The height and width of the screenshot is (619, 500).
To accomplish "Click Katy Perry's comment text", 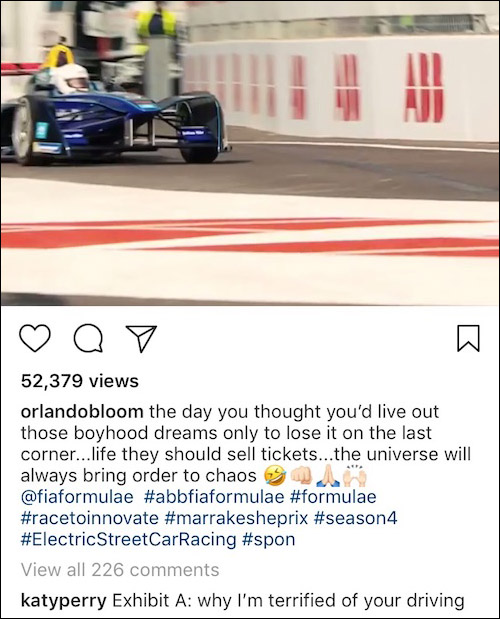I will (x=288, y=601).
